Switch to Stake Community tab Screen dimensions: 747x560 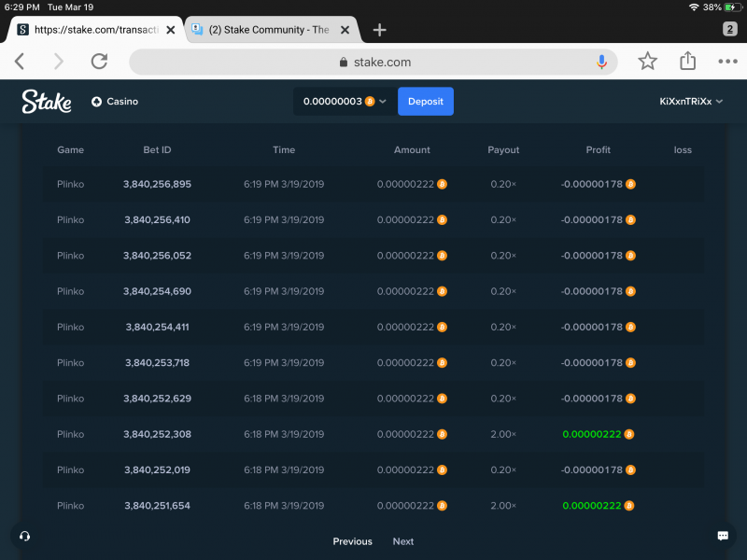click(x=271, y=30)
